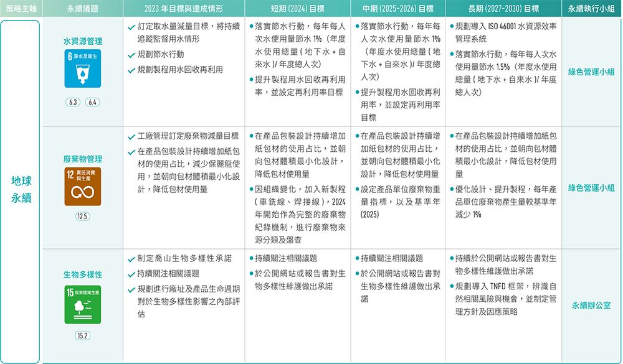
Task: Select the 12.5 target badge
Action: point(83,217)
